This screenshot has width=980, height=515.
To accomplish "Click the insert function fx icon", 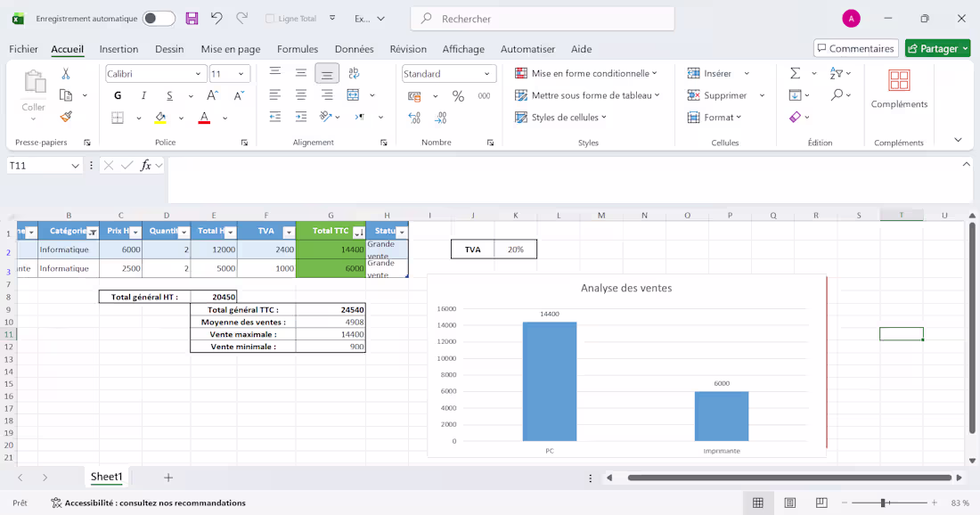I will click(145, 166).
